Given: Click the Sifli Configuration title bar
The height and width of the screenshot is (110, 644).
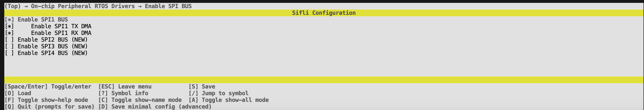Looking at the screenshot, I should [x=324, y=13].
